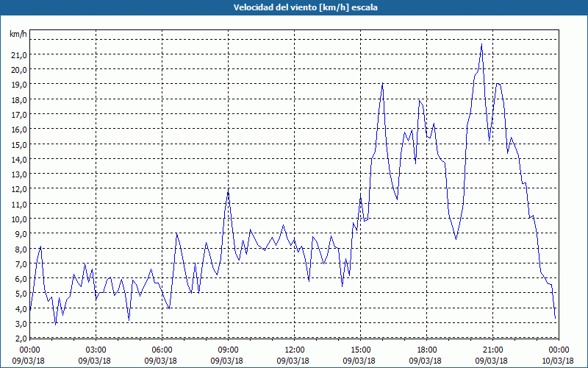Click the '06:00' time label
This screenshot has height=368, width=588.
click(162, 350)
